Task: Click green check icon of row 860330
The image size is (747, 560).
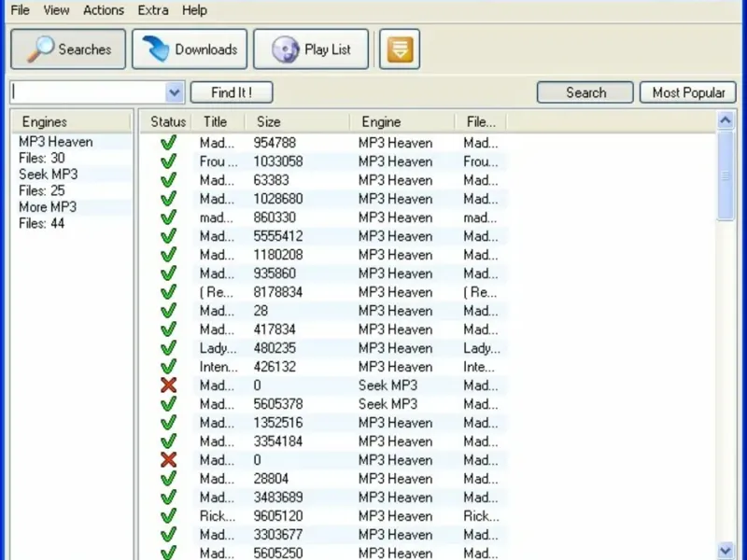Action: (x=168, y=217)
